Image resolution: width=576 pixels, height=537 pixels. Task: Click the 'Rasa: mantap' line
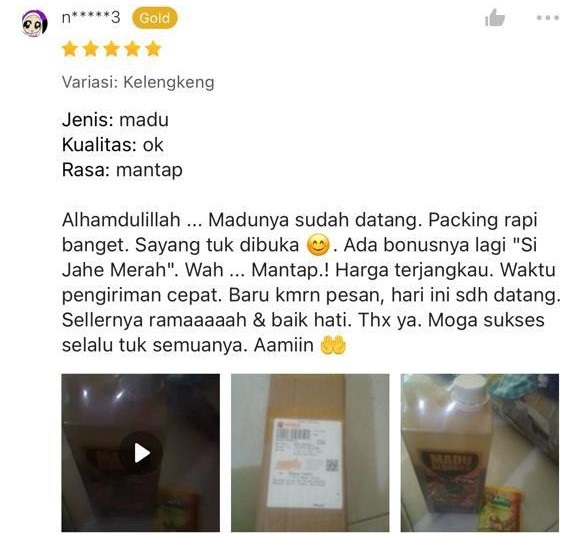pyautogui.click(x=122, y=170)
